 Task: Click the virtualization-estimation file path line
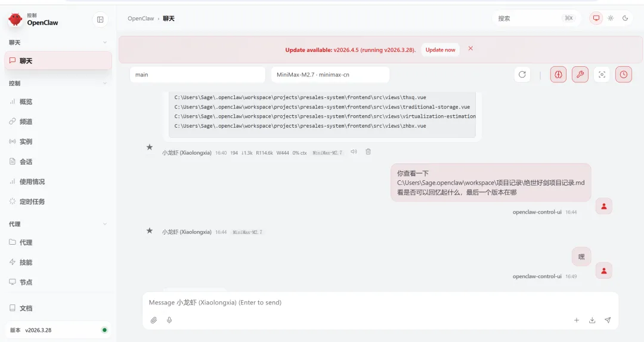tap(325, 116)
